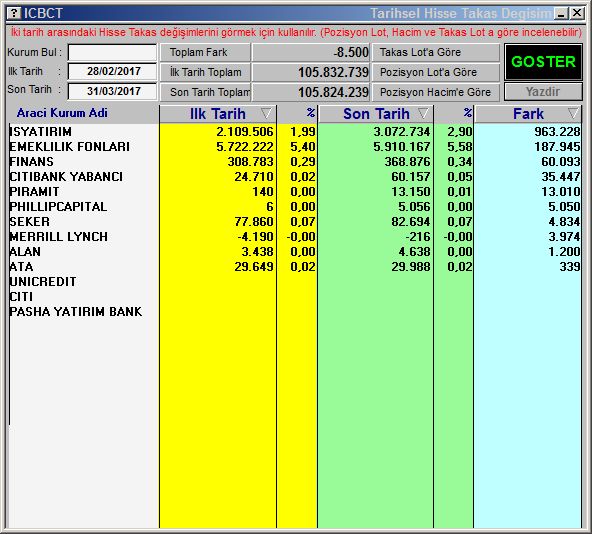This screenshot has width=592, height=534.
Task: Select Takas Lot'a Göre option
Action: coord(436,52)
